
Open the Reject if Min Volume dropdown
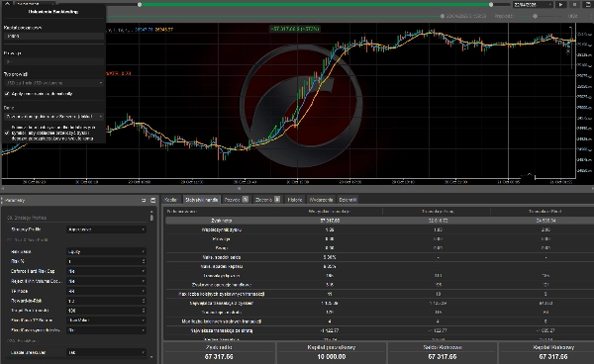coord(106,281)
